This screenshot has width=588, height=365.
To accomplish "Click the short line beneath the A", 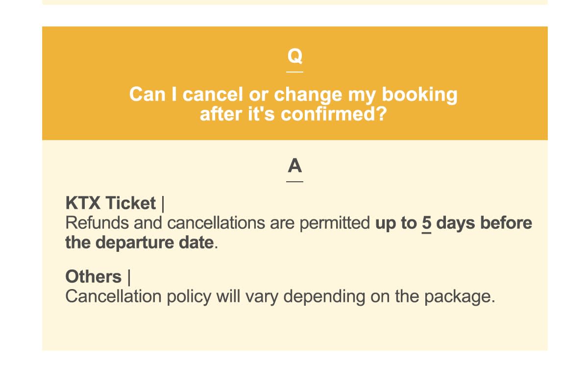I will click(294, 182).
